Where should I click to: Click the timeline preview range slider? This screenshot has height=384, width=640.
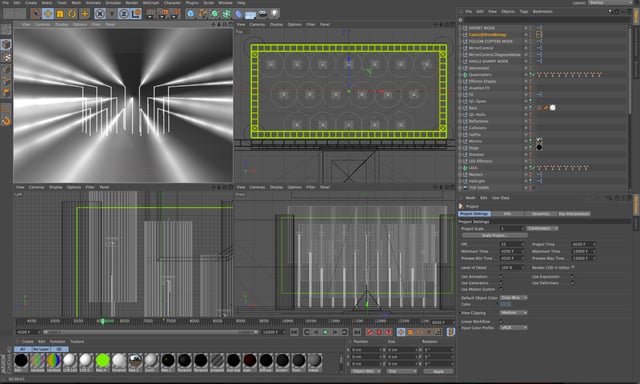coord(150,332)
